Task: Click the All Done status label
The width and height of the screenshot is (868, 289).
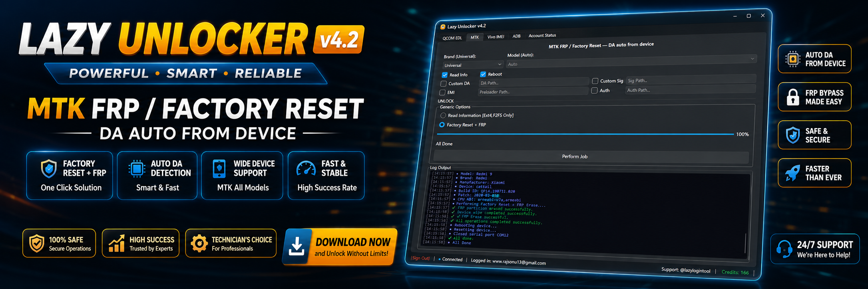Action: [444, 144]
